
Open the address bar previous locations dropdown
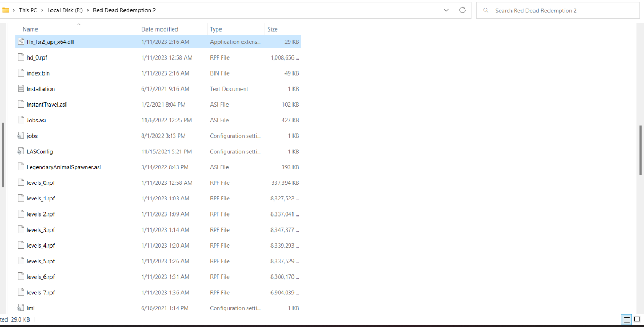tap(447, 10)
